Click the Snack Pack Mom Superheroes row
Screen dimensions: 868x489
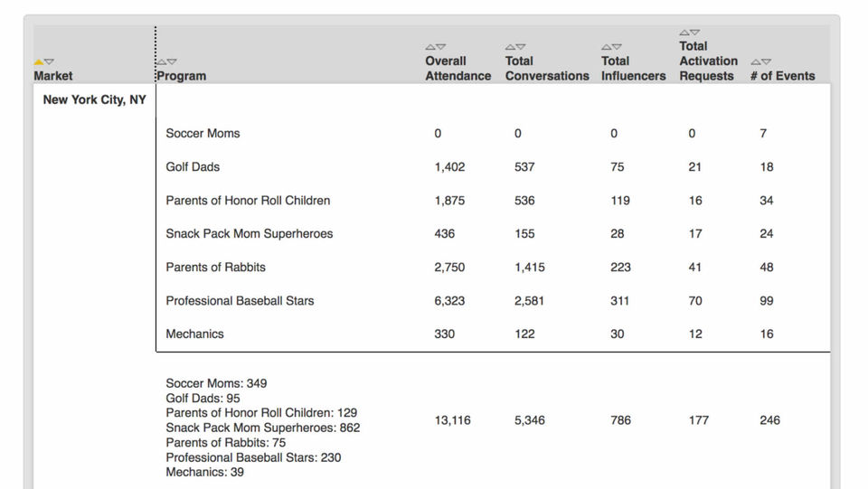(x=493, y=234)
